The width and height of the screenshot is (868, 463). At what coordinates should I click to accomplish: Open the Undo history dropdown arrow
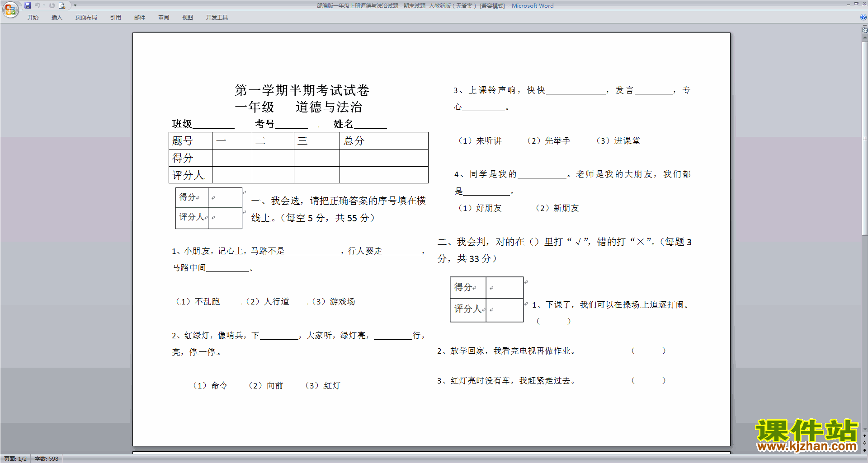coord(44,5)
